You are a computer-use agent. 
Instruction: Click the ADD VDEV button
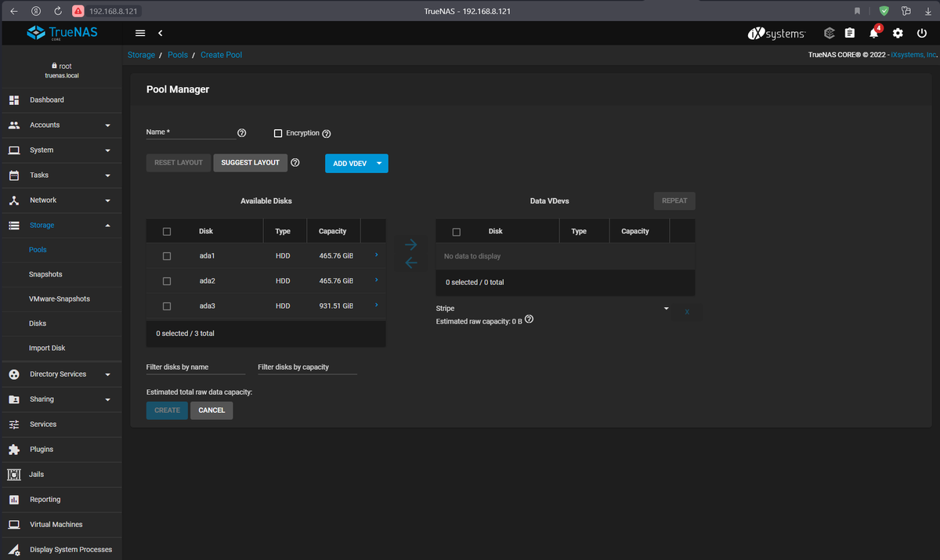tap(349, 163)
